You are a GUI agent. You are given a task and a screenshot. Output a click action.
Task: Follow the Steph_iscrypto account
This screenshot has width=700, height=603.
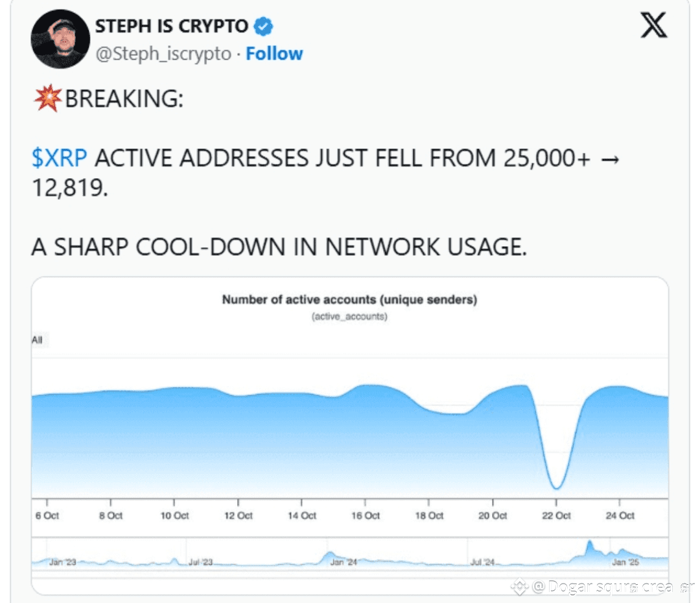pyautogui.click(x=274, y=54)
